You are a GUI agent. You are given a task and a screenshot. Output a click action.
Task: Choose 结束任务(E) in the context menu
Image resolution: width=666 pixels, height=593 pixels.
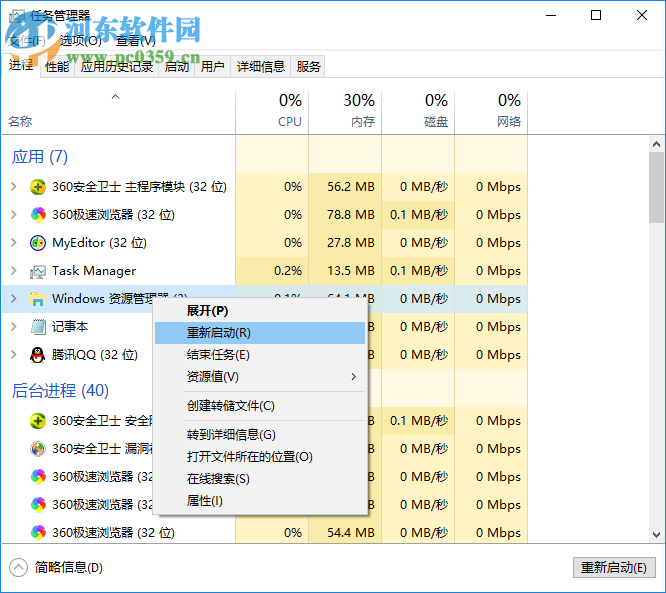coord(260,355)
